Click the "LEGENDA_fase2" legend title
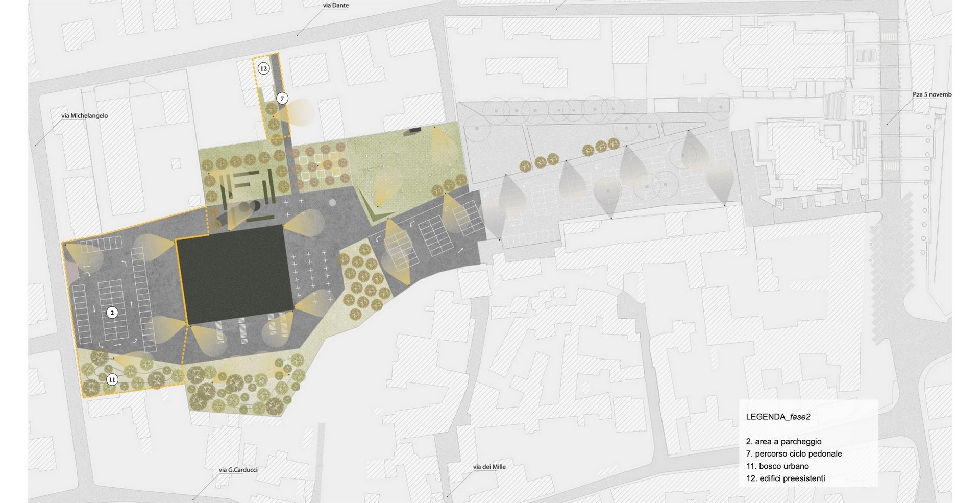 pyautogui.click(x=778, y=417)
